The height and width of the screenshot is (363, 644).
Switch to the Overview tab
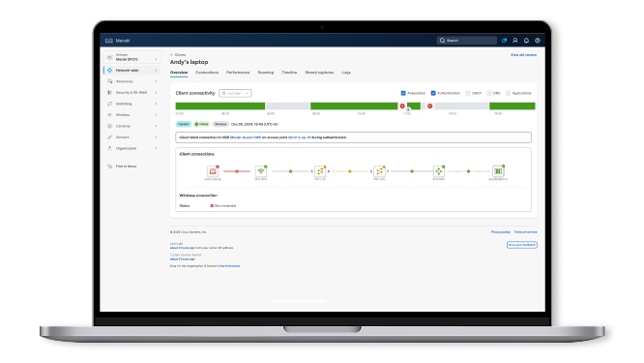[179, 73]
